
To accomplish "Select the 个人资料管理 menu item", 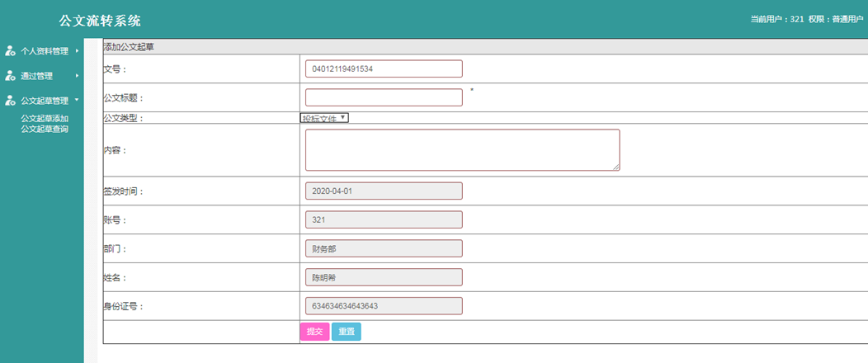I will tap(45, 51).
